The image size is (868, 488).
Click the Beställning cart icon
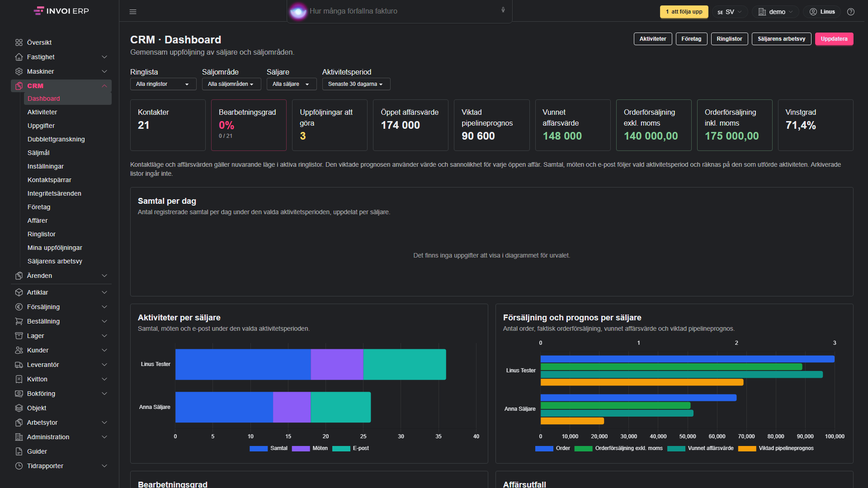tap(19, 321)
